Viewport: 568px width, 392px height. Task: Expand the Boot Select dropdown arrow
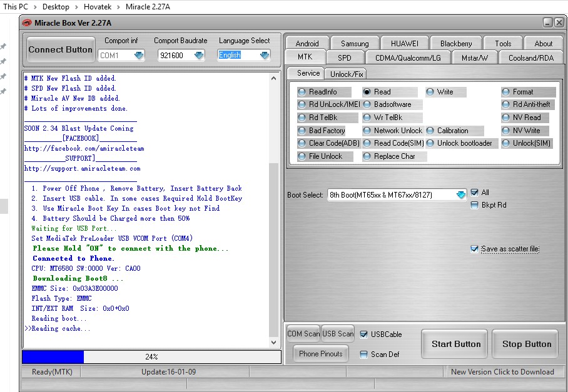tap(461, 194)
